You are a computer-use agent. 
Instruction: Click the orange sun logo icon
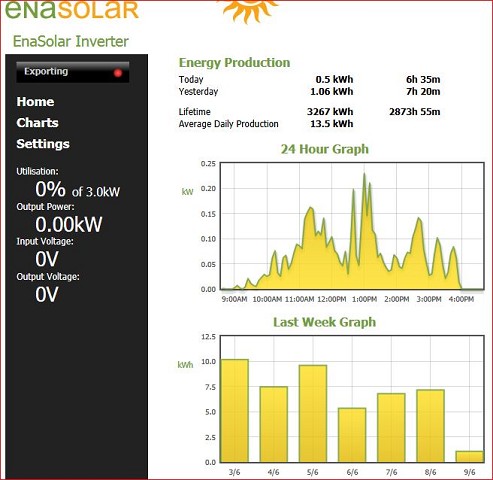[x=249, y=10]
